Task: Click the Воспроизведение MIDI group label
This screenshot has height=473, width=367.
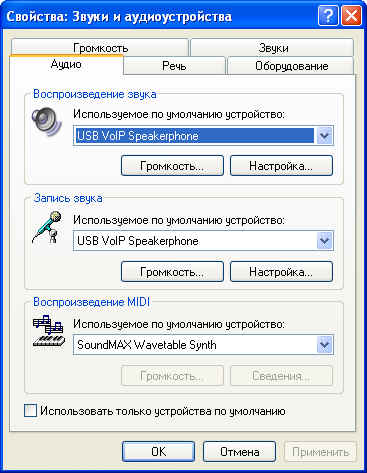Action: 91,302
